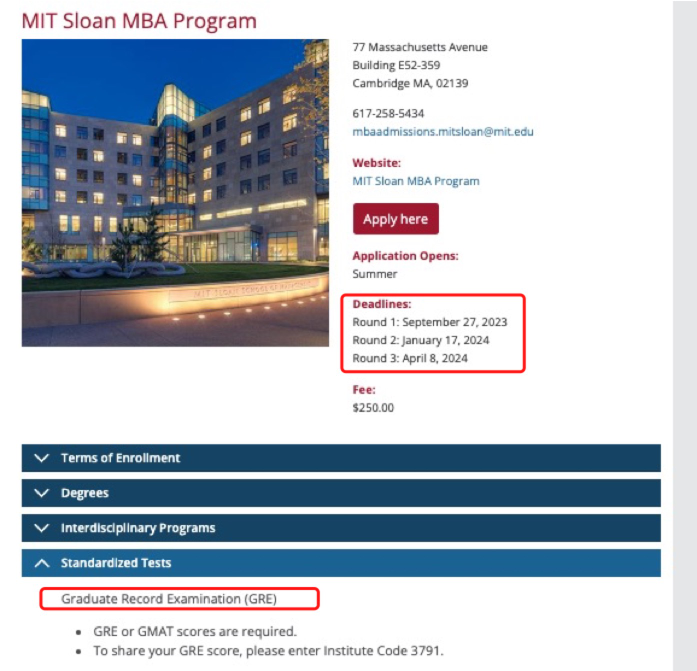Expand the Degrees accordion section
697x671 pixels.
[85, 493]
